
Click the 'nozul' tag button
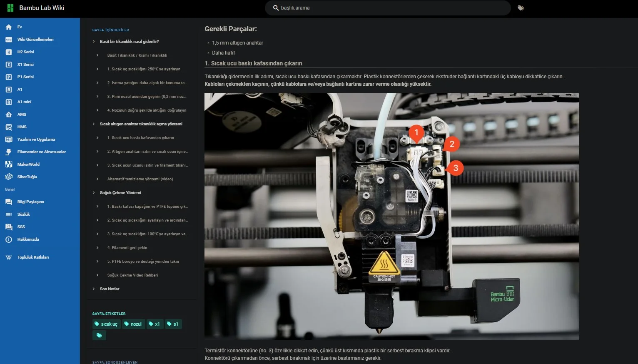(134, 324)
